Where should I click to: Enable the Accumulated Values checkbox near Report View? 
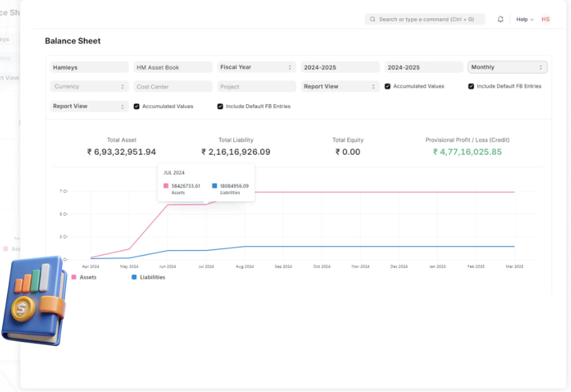388,86
